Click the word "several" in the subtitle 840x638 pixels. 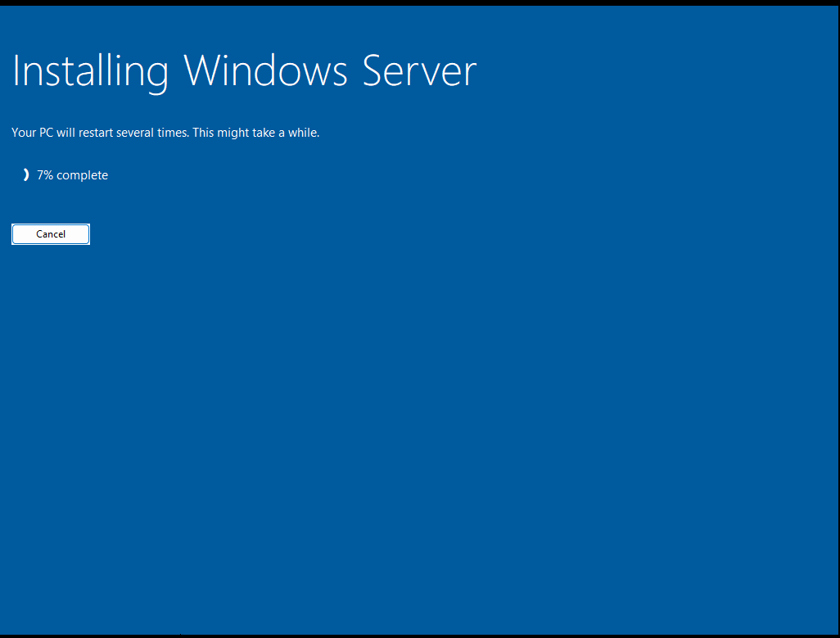(x=135, y=133)
